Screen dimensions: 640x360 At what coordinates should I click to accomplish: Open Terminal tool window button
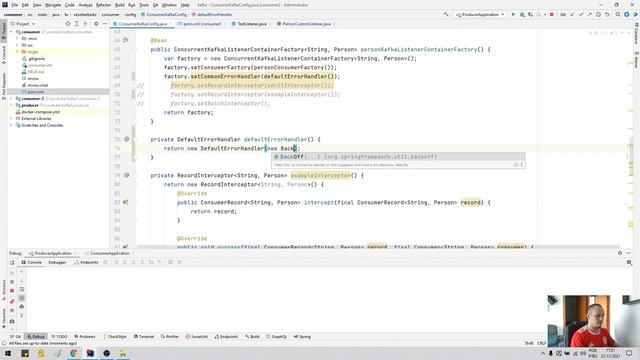point(144,337)
